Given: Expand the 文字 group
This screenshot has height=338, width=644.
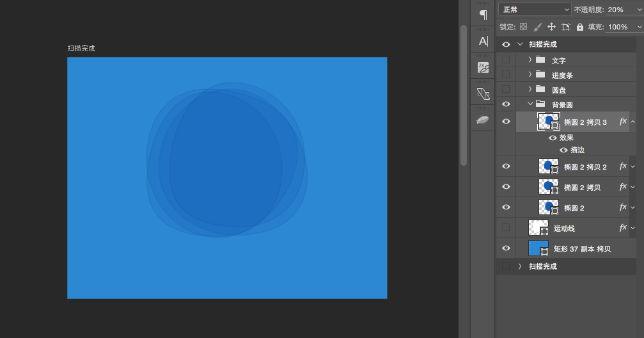Looking at the screenshot, I should tap(530, 60).
